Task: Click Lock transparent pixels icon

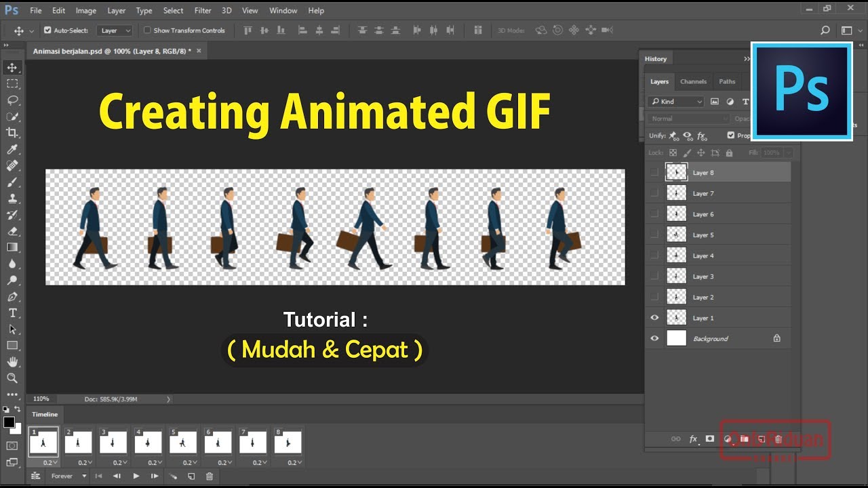Action: pyautogui.click(x=673, y=153)
